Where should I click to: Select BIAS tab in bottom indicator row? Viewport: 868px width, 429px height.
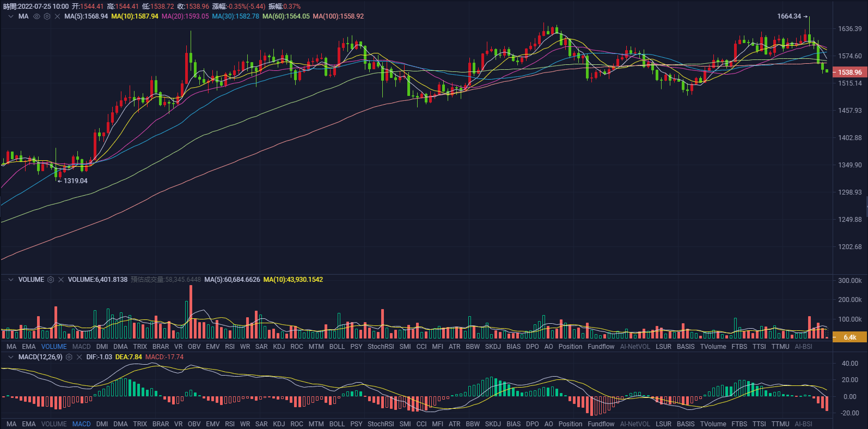[514, 424]
